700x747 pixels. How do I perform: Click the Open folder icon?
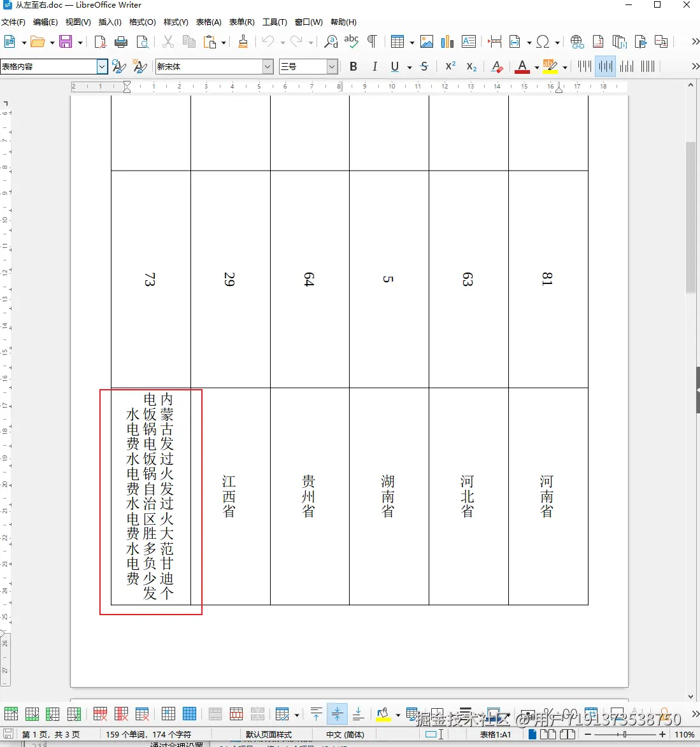[37, 42]
